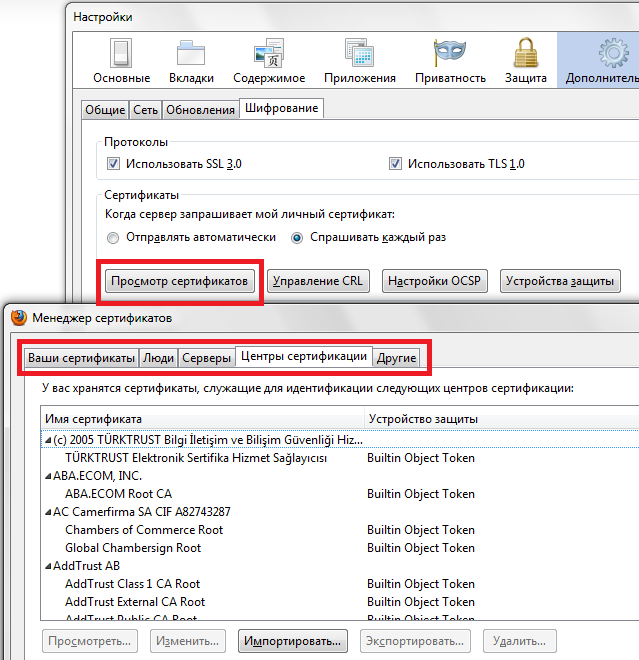Click the Удалить button

[519, 641]
